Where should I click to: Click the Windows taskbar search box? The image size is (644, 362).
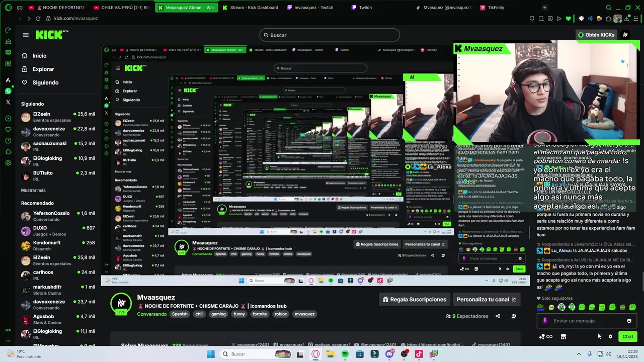point(257,354)
